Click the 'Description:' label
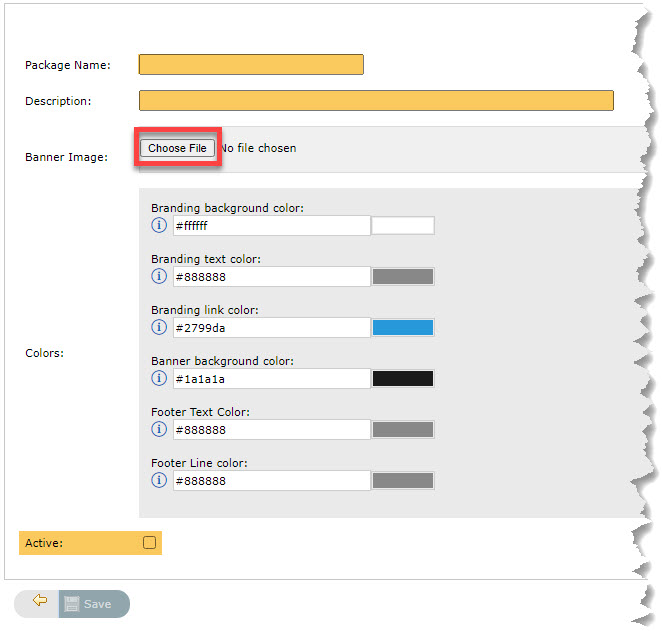The image size is (662, 631). [58, 101]
